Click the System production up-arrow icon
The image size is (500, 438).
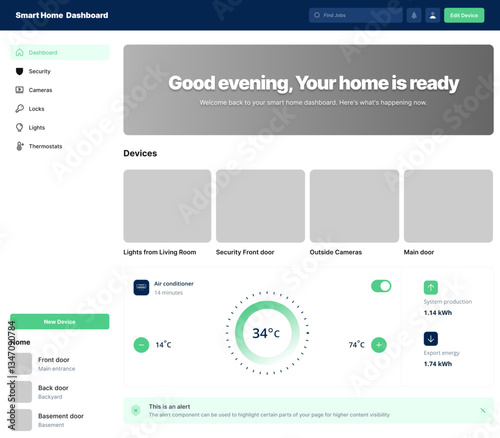(431, 287)
